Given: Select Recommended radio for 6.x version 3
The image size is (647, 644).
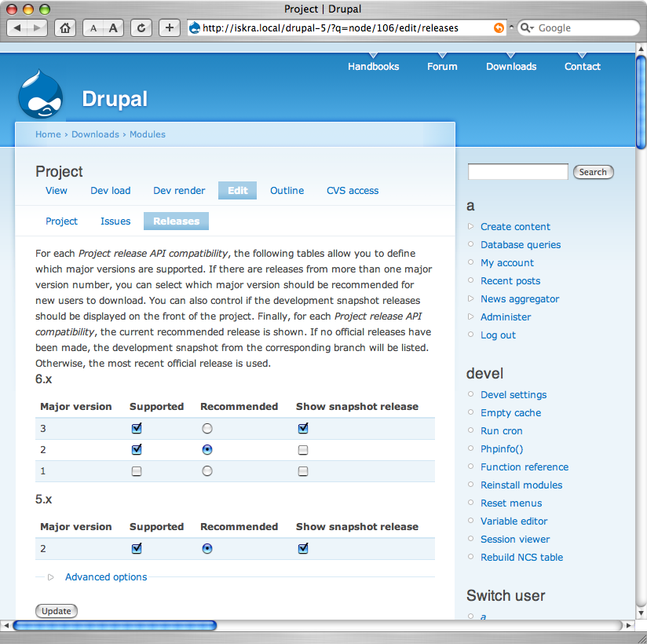Looking at the screenshot, I should pyautogui.click(x=207, y=429).
